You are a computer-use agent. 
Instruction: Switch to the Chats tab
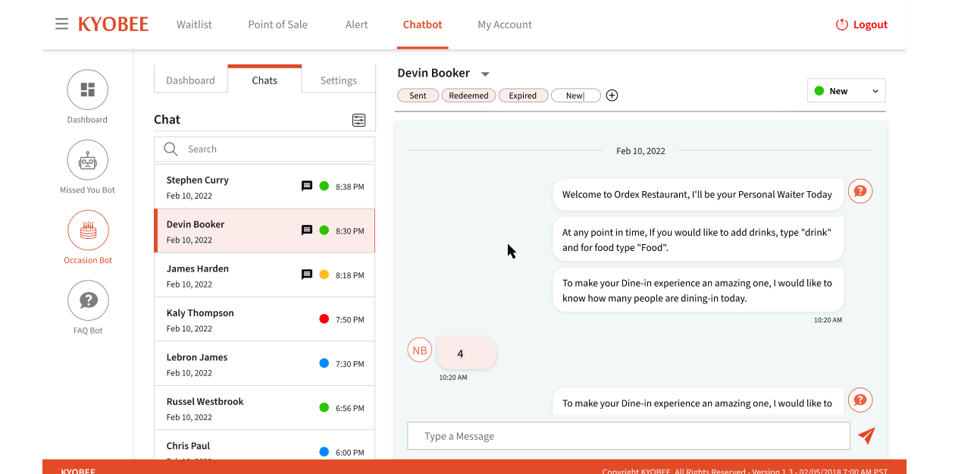(265, 80)
